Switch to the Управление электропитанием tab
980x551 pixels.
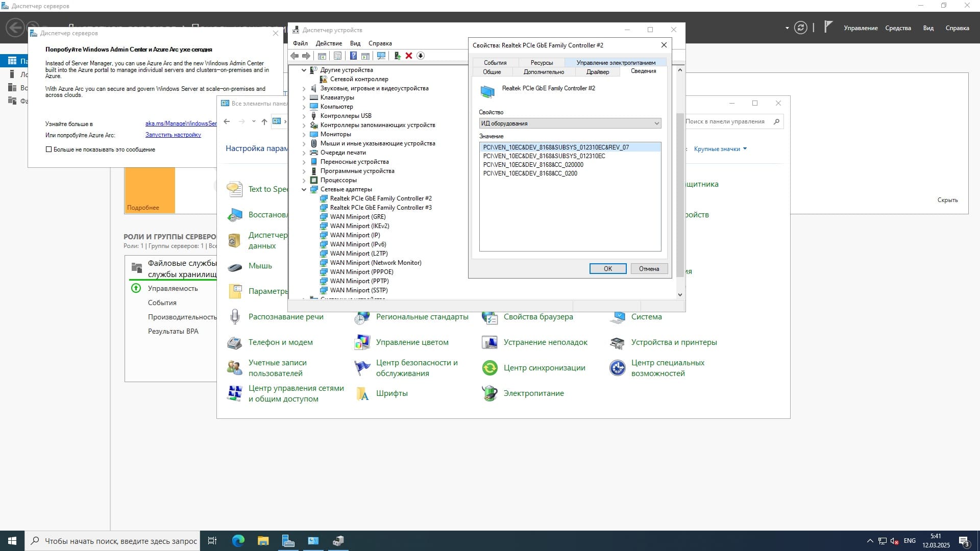click(616, 63)
